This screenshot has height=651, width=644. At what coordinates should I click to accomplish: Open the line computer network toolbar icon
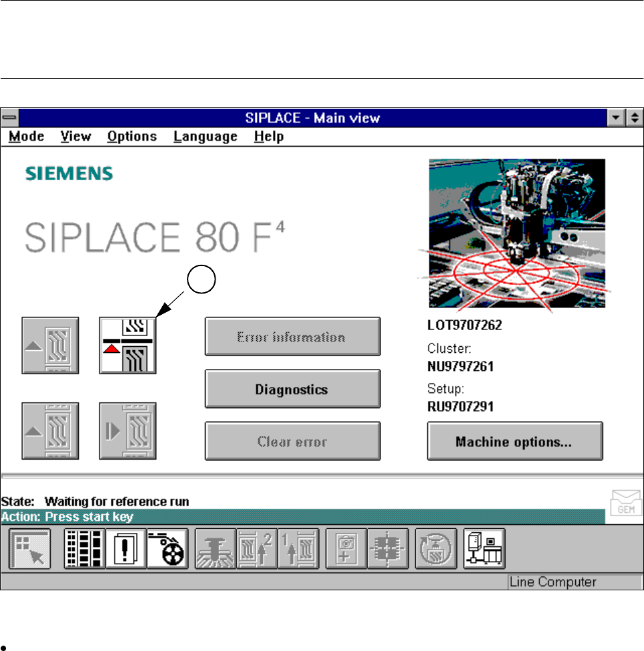tap(484, 548)
